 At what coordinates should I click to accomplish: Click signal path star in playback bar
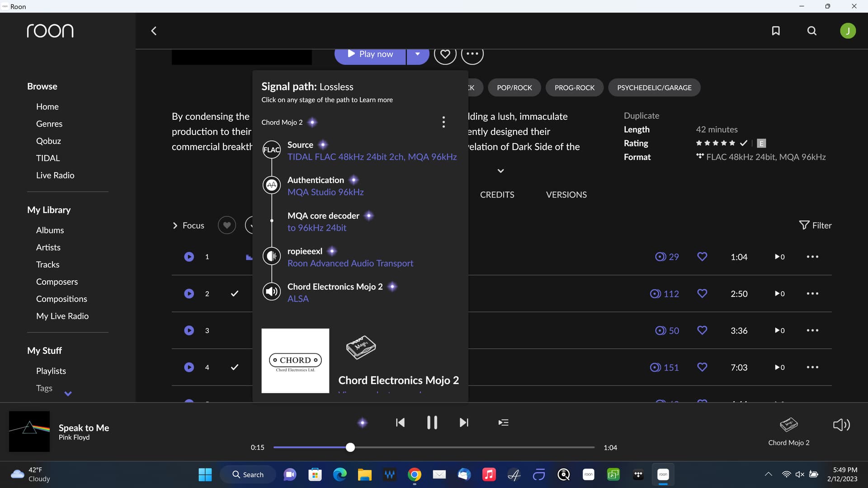(x=362, y=423)
